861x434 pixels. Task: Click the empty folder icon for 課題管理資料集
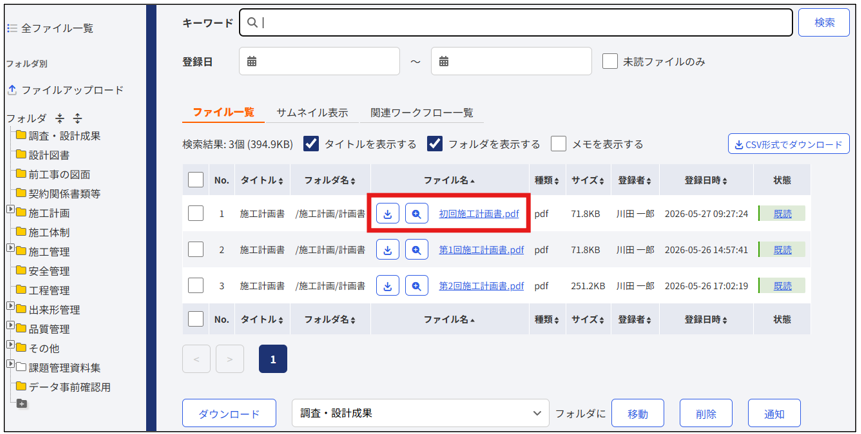21,368
